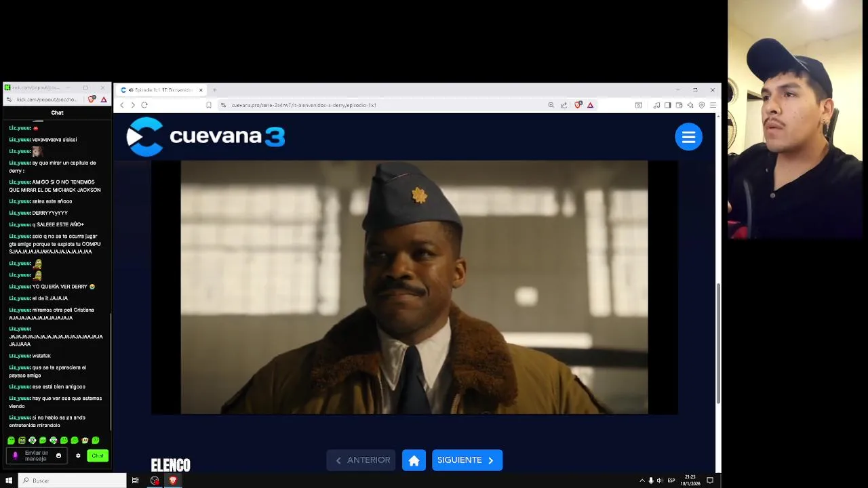Pick first green emote in chat emote row
This screenshot has height=488, width=868.
click(11, 441)
